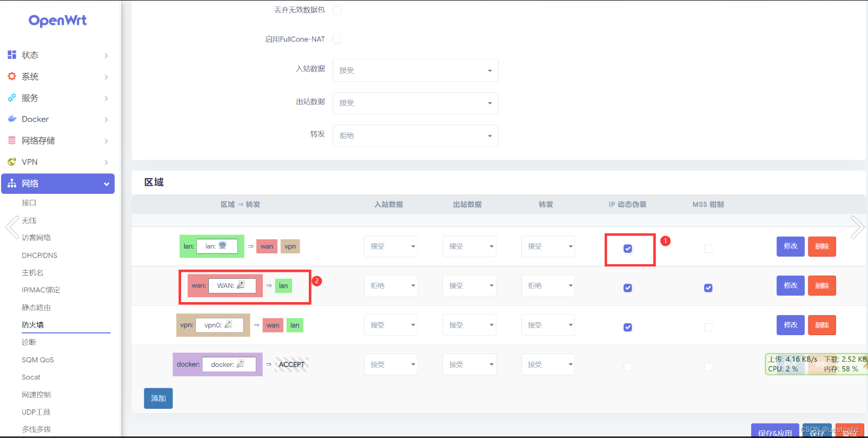Toggle MSS clamping for wan zone

(x=708, y=288)
